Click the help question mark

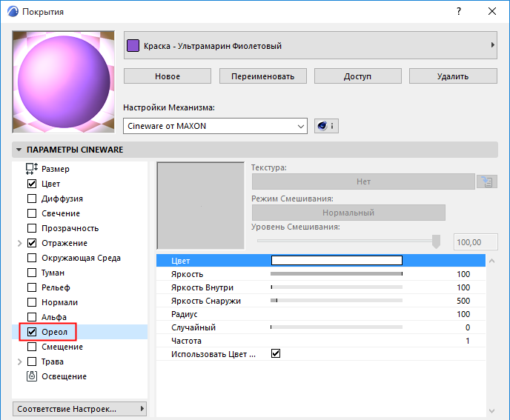tap(459, 11)
